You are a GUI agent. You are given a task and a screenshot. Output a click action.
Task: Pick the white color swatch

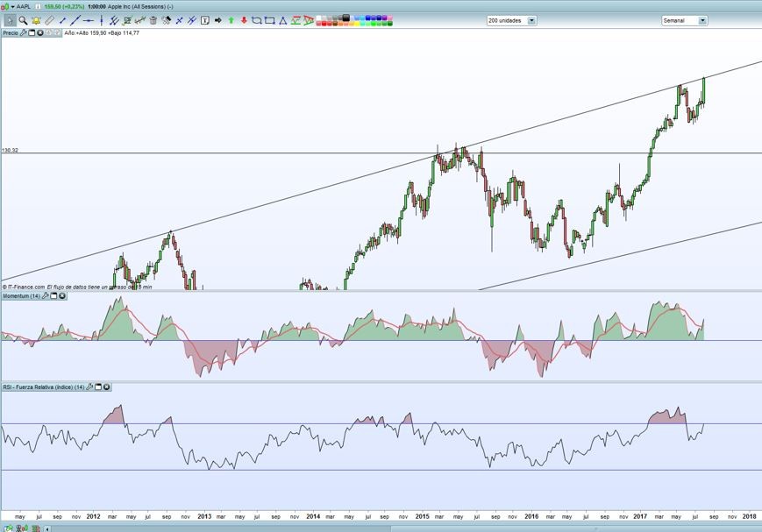(x=318, y=18)
